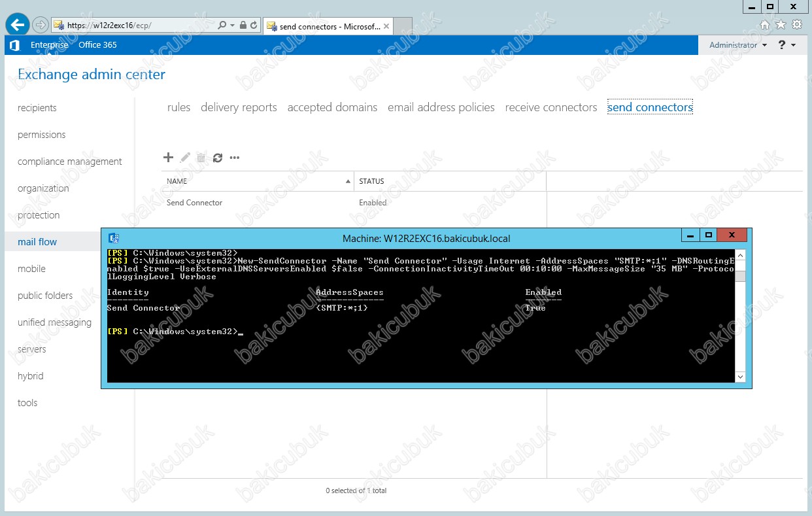Open the address bar search dropdown arrow
812x516 pixels.
[232, 25]
